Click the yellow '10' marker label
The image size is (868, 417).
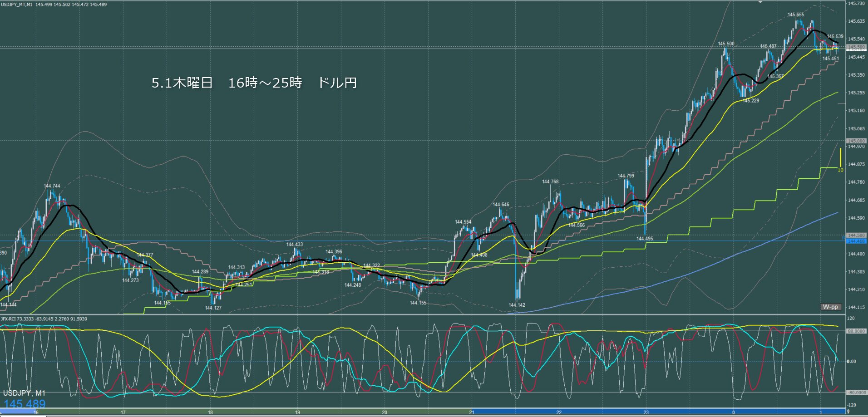[840, 170]
